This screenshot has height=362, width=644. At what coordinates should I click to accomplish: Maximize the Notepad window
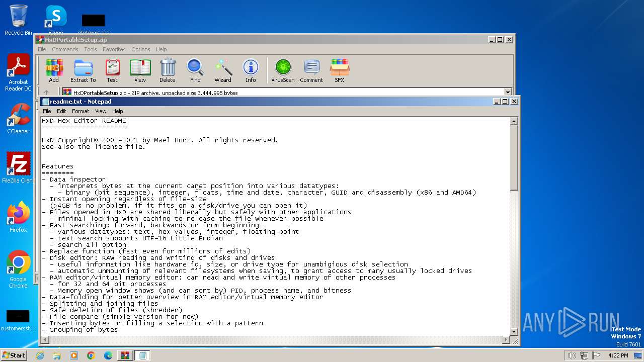coord(505,102)
